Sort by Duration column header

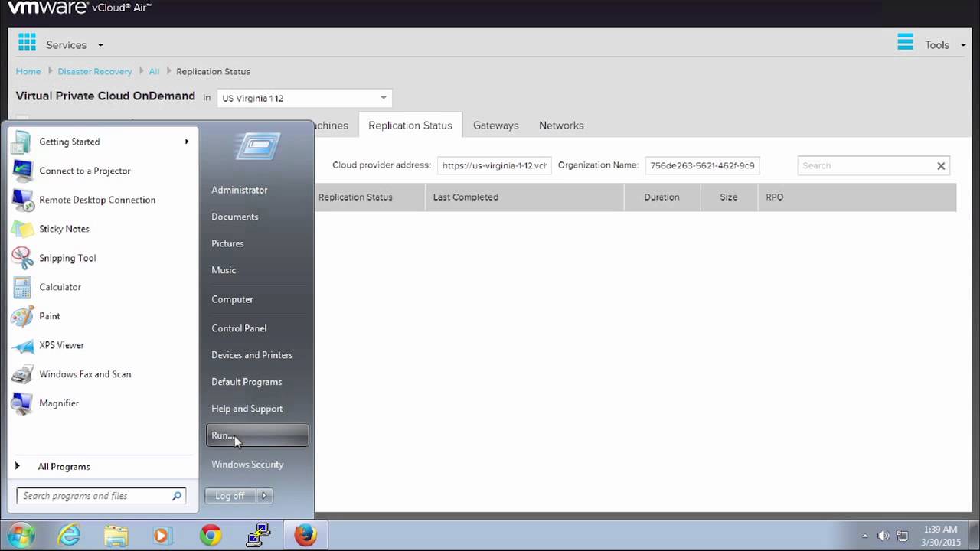coord(661,197)
